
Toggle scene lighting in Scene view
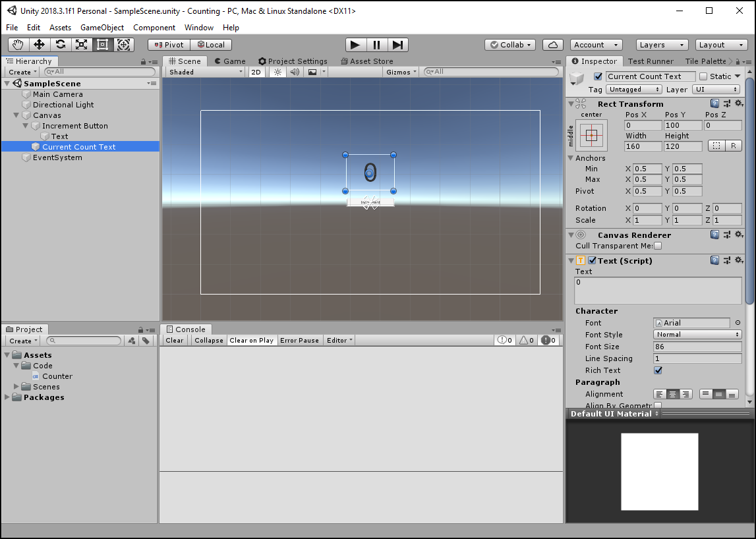pyautogui.click(x=277, y=72)
